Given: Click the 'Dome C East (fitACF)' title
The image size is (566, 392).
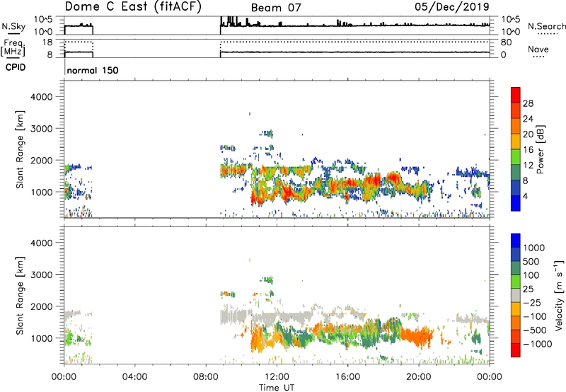Looking at the screenshot, I should click(x=133, y=6).
